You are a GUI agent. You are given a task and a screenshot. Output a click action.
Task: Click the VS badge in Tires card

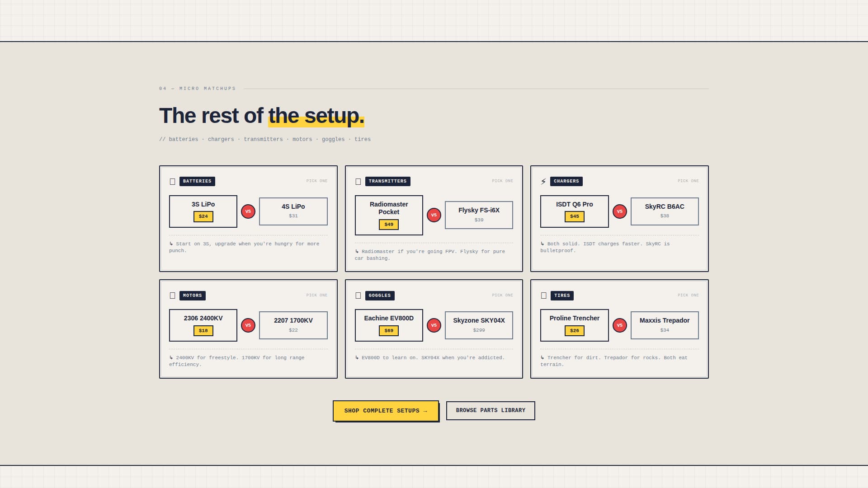[x=620, y=325]
